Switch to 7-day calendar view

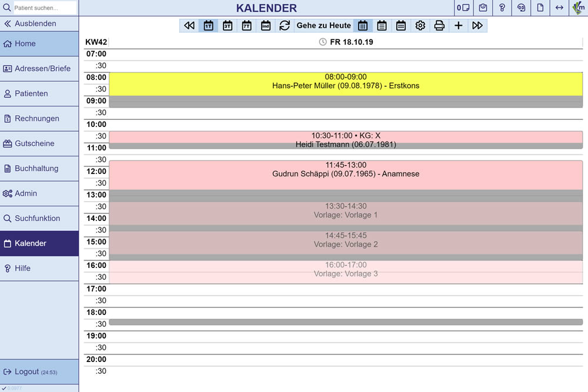[x=246, y=26]
